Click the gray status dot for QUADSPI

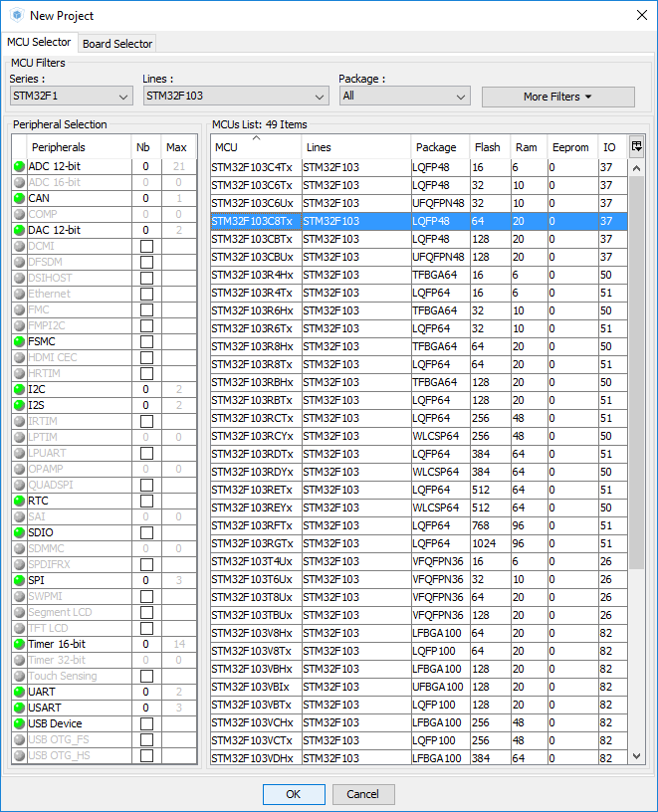point(19,486)
